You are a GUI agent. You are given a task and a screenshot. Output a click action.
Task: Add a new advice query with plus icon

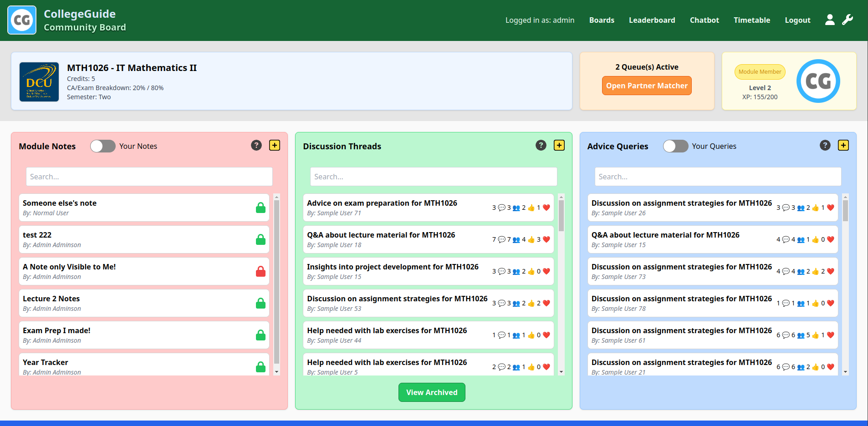tap(843, 145)
